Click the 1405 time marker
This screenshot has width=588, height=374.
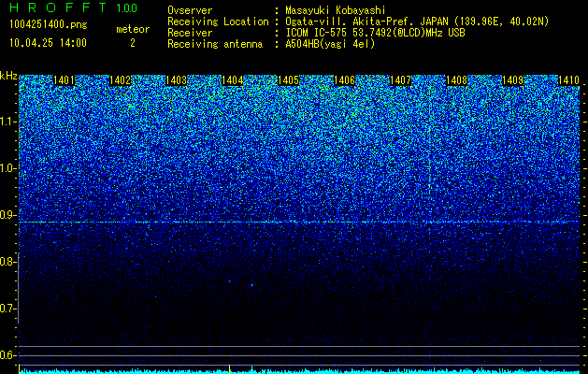point(288,80)
